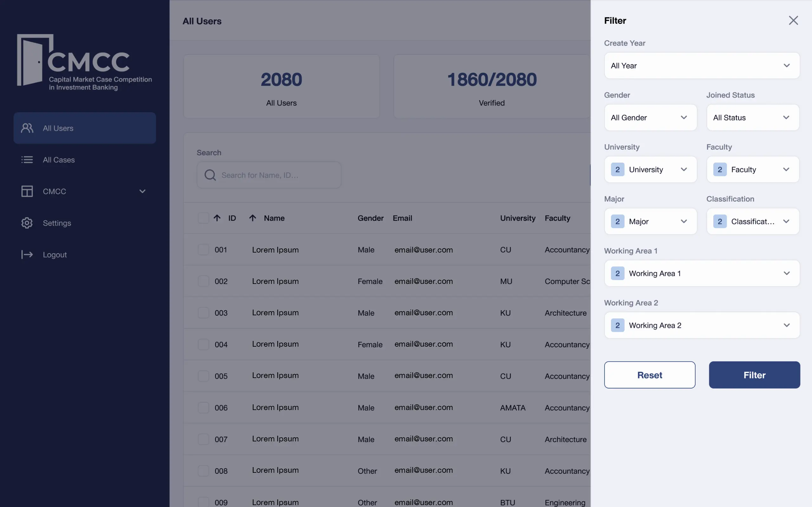This screenshot has width=812, height=507.
Task: Click the Reset button
Action: [650, 375]
